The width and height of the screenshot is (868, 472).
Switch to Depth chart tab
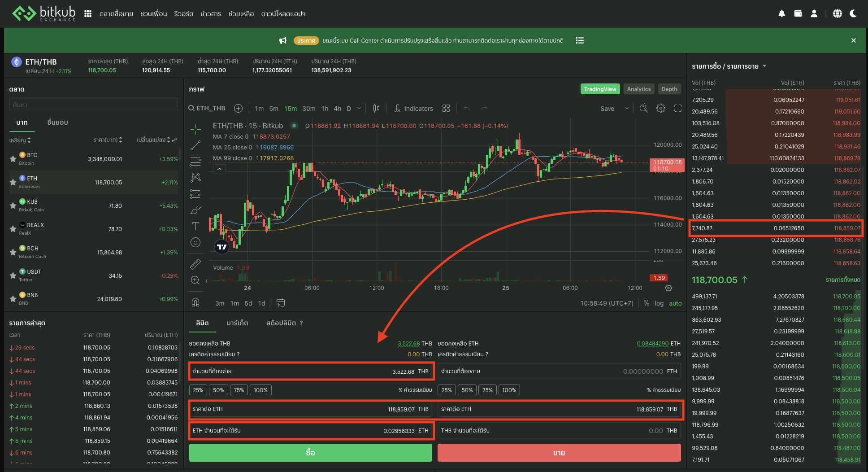(x=669, y=89)
